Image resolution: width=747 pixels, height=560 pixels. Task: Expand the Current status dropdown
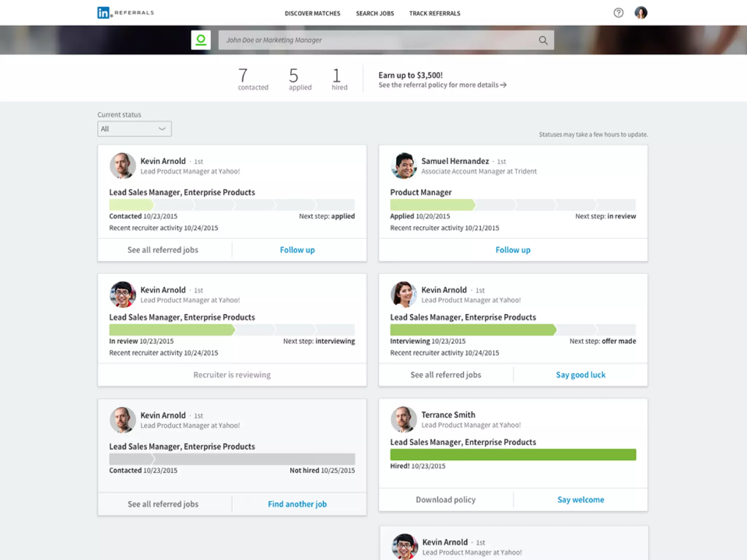click(x=134, y=129)
